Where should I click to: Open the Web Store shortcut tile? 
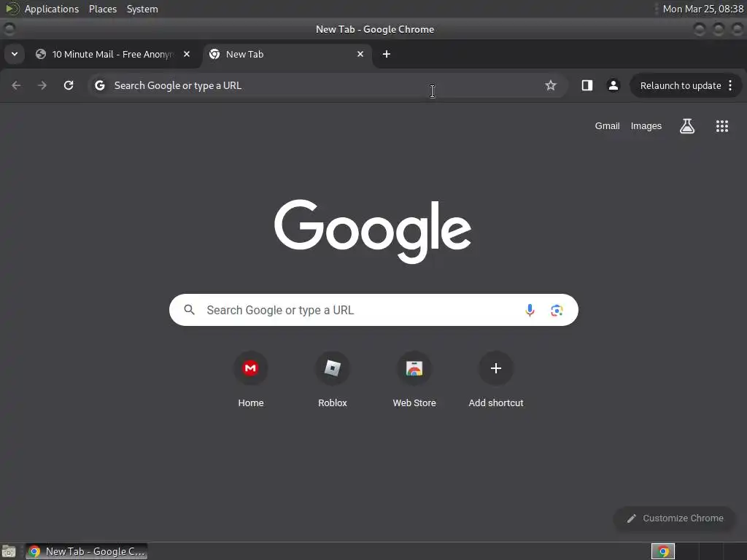(414, 379)
